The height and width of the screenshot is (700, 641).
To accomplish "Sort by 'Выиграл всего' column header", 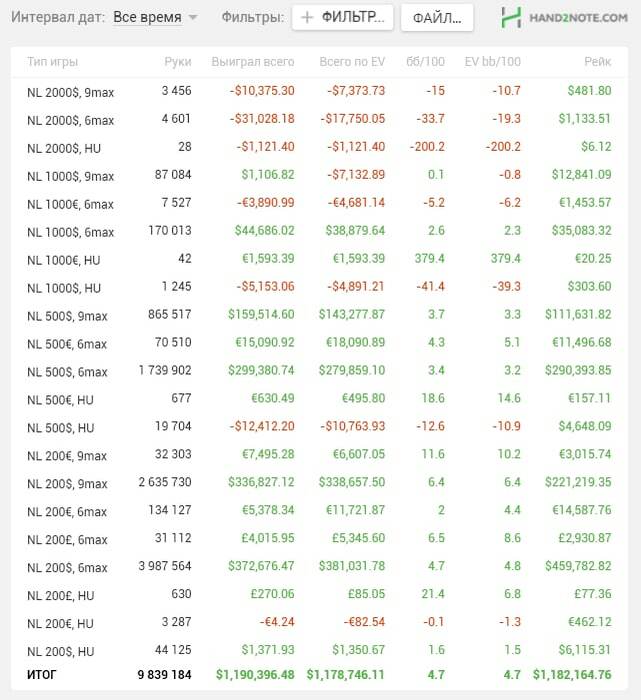I will tap(253, 62).
